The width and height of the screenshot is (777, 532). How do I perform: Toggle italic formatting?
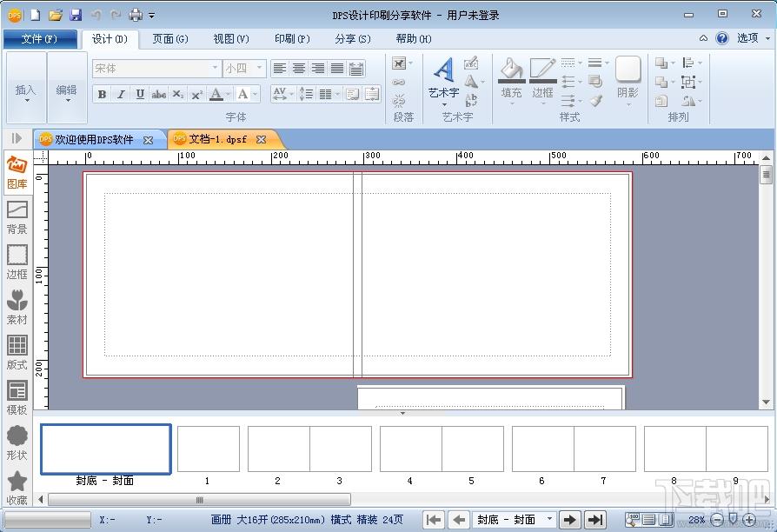click(x=121, y=94)
